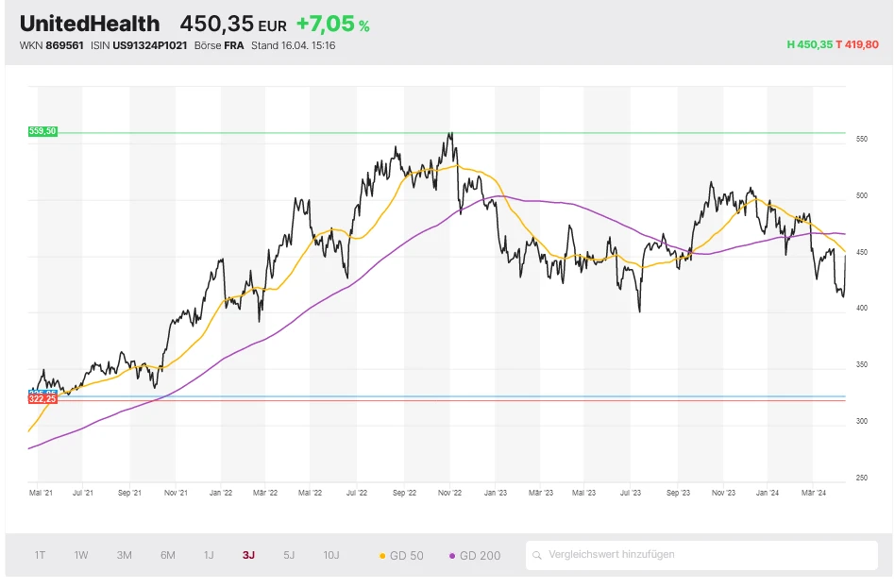Image resolution: width=895 pixels, height=588 pixels.
Task: Select the 5J time range
Action: coord(288,555)
